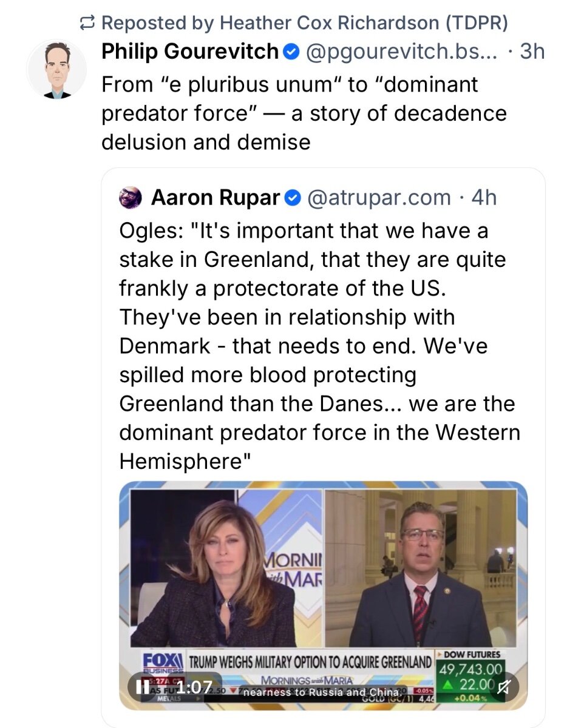Pause the embedded Fox Business video
Image resolution: width=567 pixels, height=728 pixels.
tap(142, 687)
